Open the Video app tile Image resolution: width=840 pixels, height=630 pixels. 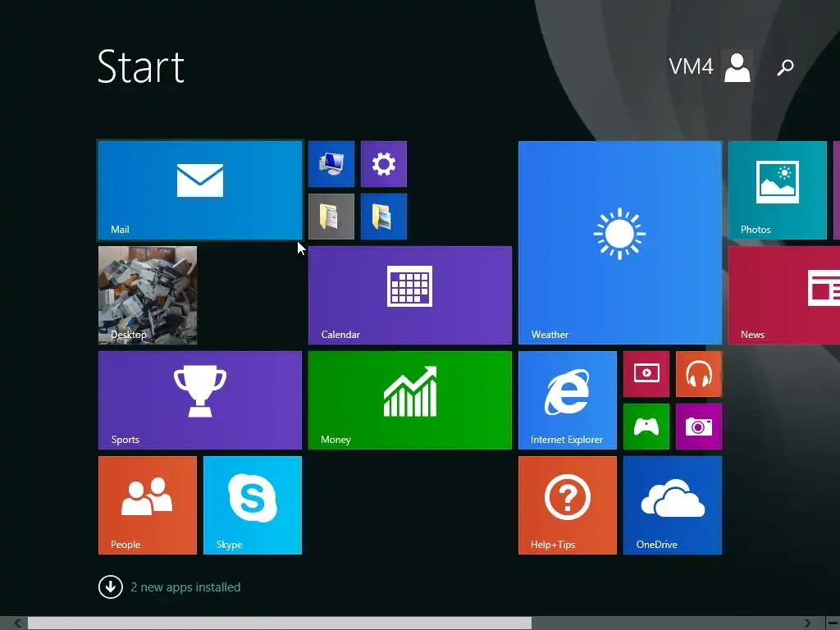(x=646, y=374)
